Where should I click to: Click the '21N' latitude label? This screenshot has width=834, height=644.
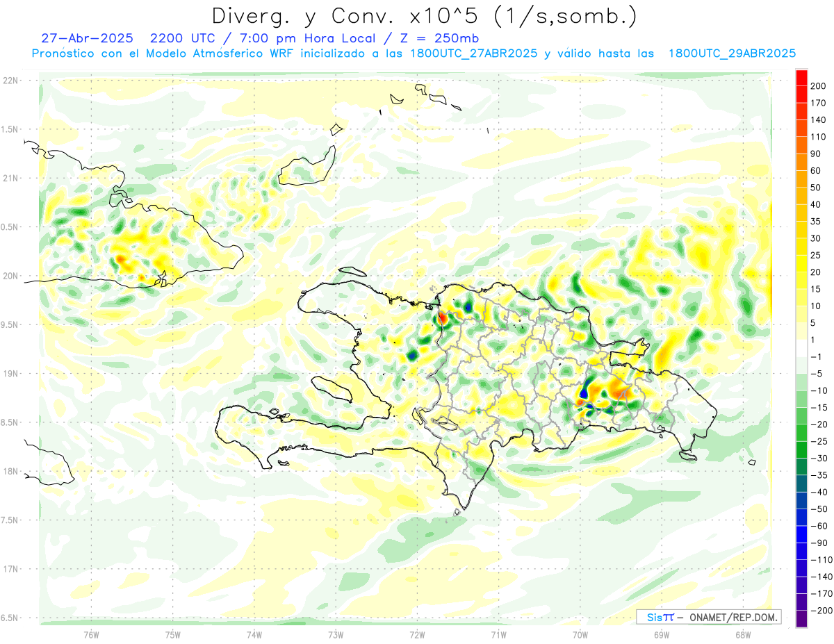pos(10,178)
